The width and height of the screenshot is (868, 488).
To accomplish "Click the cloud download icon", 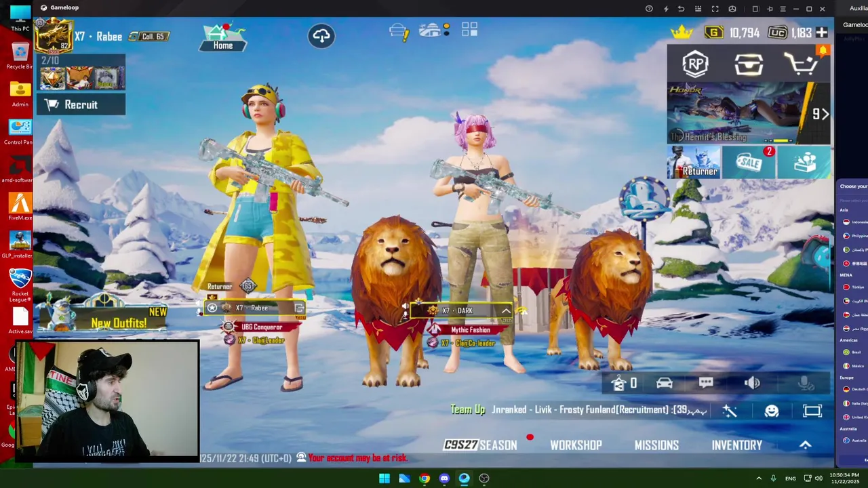I will click(x=321, y=36).
